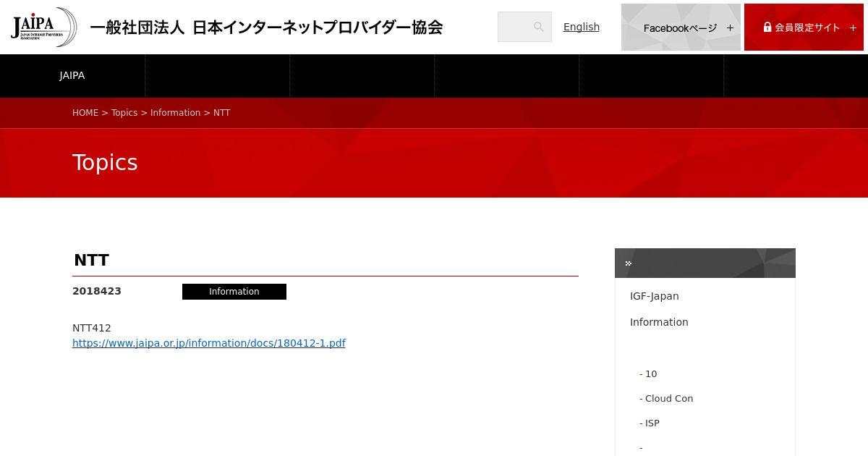This screenshot has width=868, height=456.
Task: Open the '- 10' sidebar sub-item
Action: tap(648, 374)
